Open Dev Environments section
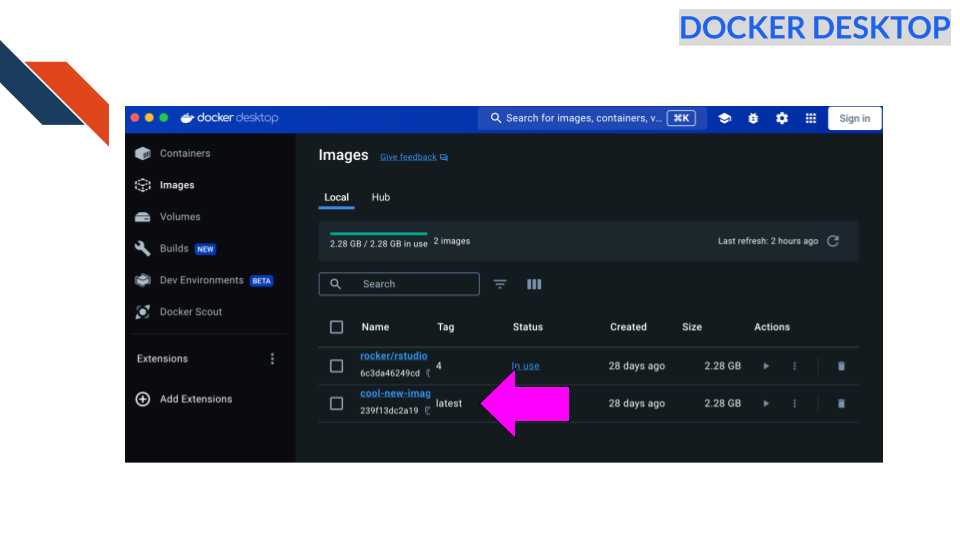 (x=201, y=280)
